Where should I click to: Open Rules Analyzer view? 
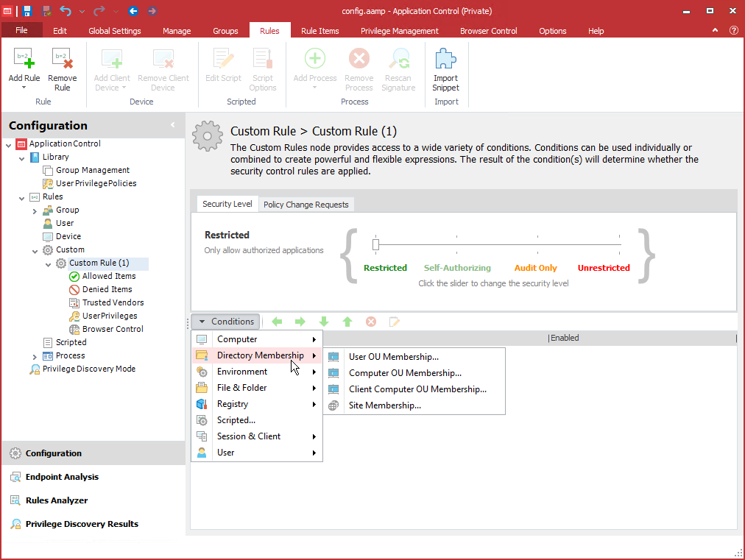pos(93,500)
